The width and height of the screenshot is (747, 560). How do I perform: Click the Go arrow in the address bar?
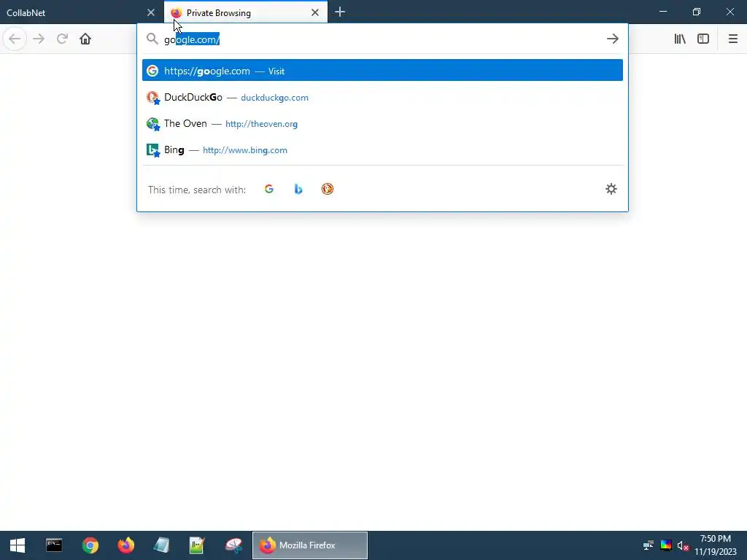tap(613, 39)
